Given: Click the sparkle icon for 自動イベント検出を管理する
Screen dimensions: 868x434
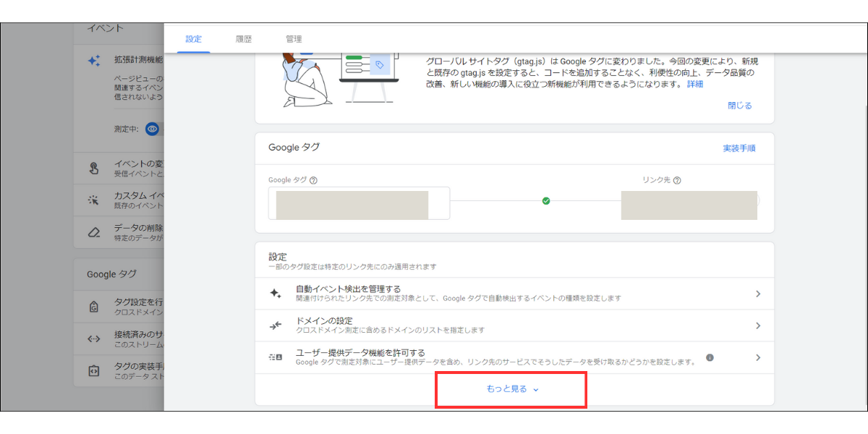Looking at the screenshot, I should 276,294.
